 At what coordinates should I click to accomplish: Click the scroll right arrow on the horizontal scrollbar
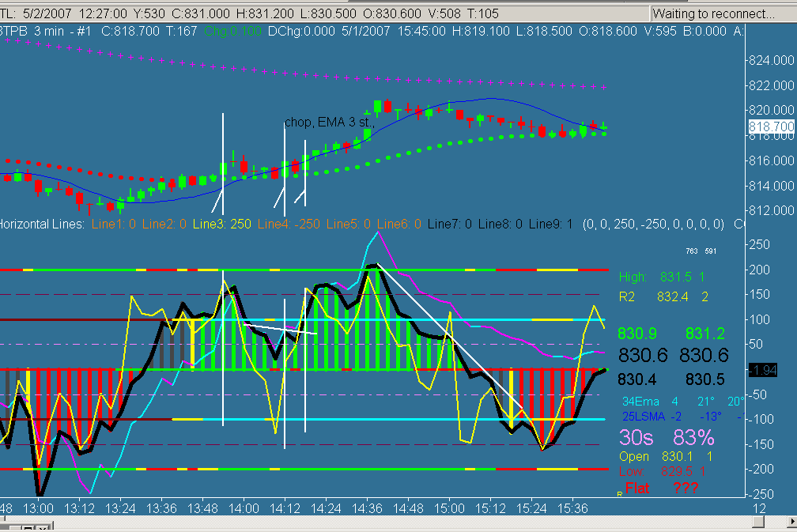[x=792, y=522]
